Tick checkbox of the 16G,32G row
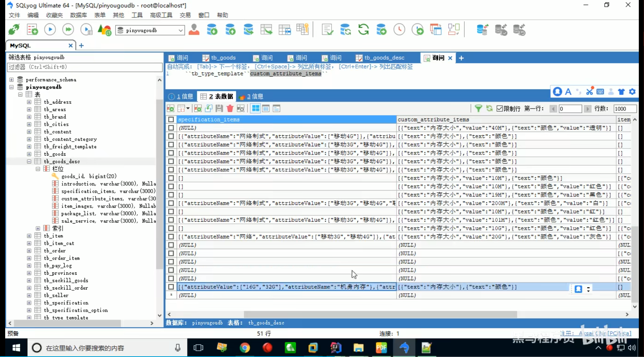Viewport: 644px width, 357px height. pos(171,287)
